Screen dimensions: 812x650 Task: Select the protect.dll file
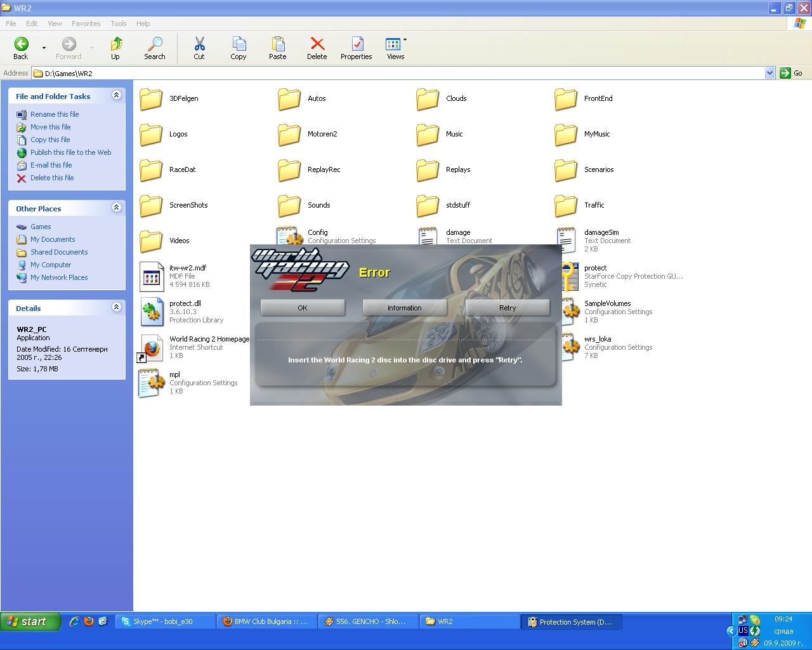(181, 312)
